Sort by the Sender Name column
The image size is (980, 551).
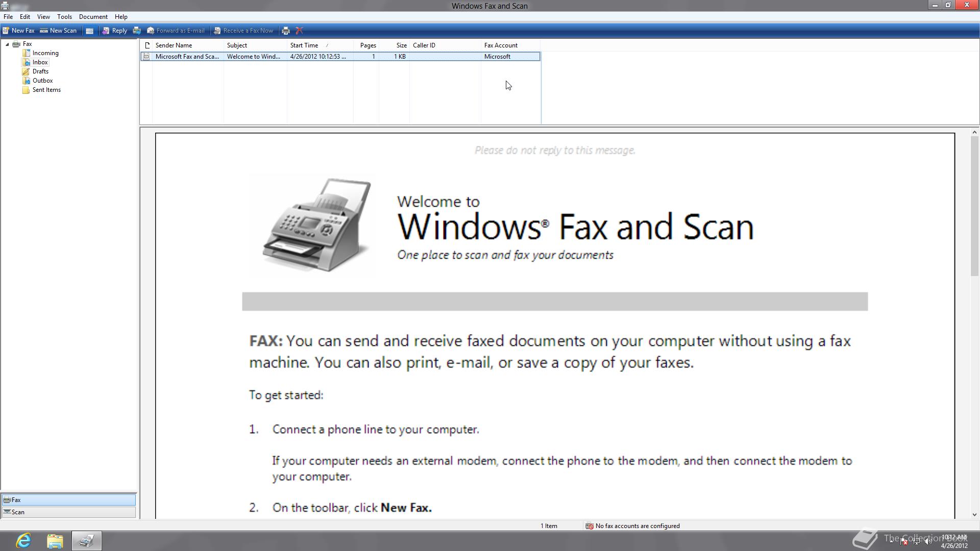188,45
